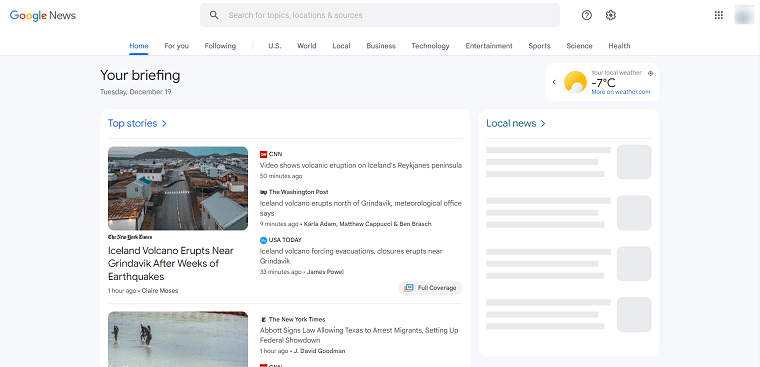Click the Tuesday, December 19 date
Image resolution: width=760 pixels, height=367 pixels.
[x=136, y=92]
